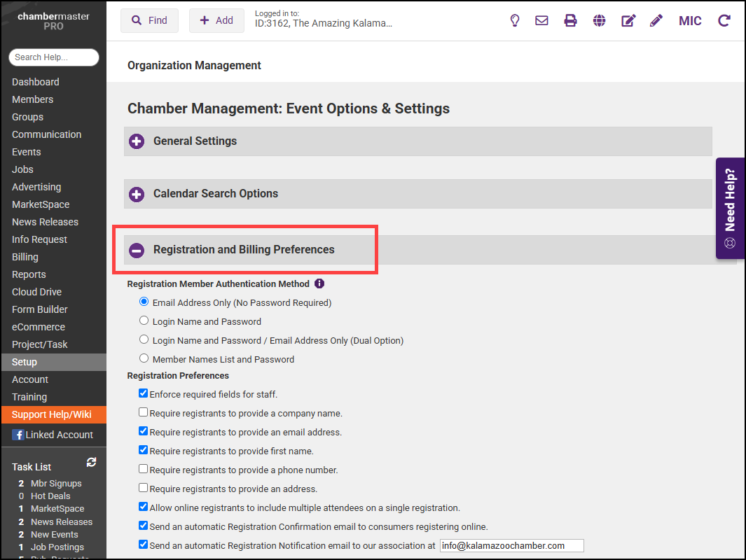Click the lightbulb icon in top toolbar
This screenshot has width=746, height=560.
pyautogui.click(x=515, y=21)
